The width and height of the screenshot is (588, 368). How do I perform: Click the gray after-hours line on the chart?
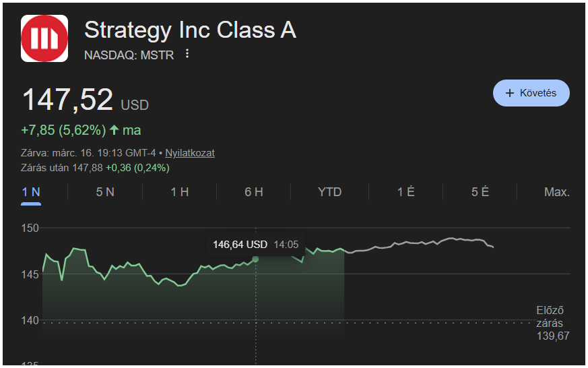point(418,243)
